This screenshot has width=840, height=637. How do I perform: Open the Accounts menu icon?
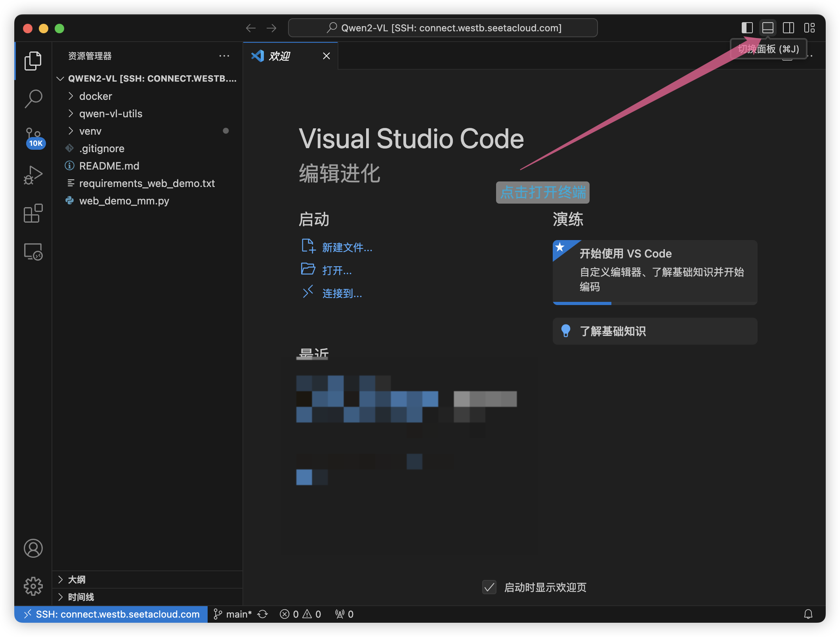[33, 549]
